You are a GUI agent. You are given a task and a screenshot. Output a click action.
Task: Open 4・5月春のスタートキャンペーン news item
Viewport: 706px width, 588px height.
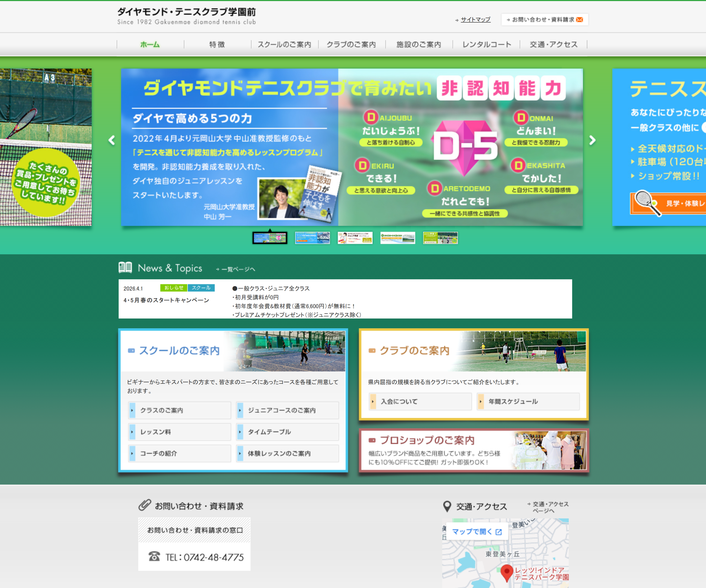[x=166, y=300]
